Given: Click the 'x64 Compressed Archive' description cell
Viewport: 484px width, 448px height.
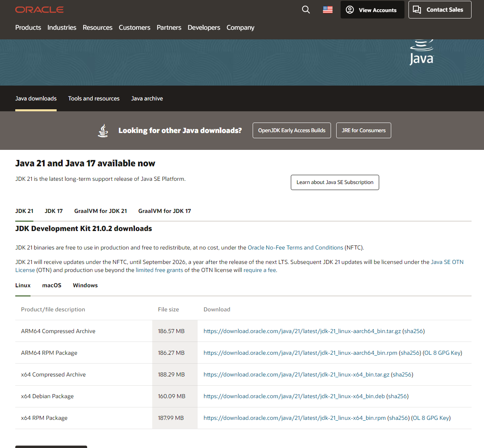Looking at the screenshot, I should (x=84, y=374).
